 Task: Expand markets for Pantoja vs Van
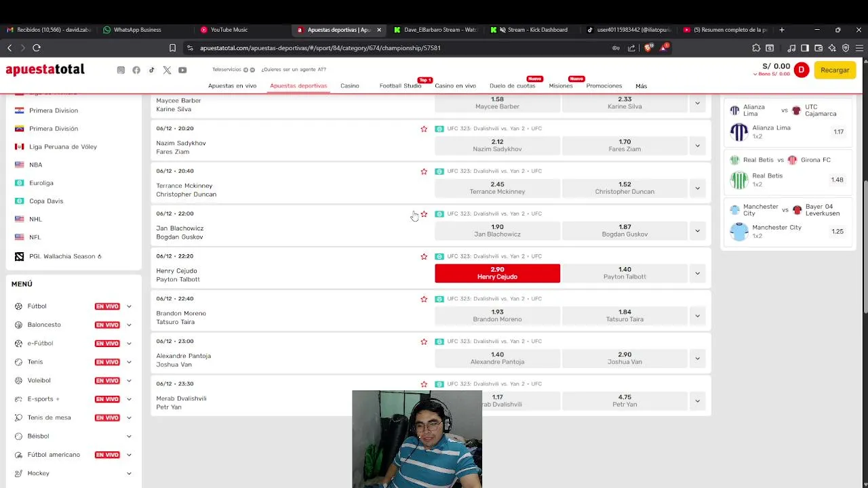(x=697, y=359)
